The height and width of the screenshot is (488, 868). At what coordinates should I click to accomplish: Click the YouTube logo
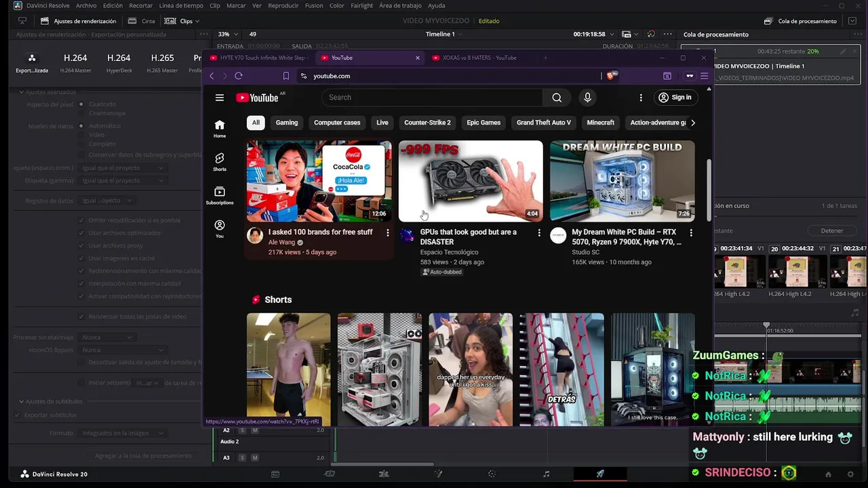click(x=257, y=98)
